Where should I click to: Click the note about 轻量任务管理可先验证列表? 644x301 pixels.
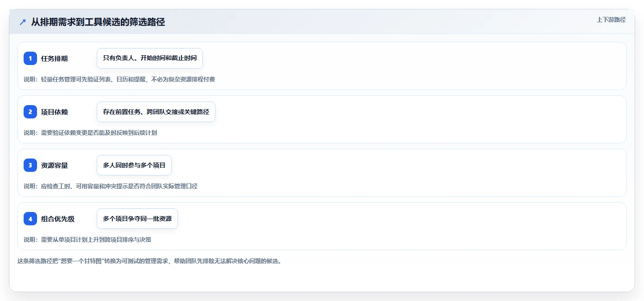coord(120,79)
